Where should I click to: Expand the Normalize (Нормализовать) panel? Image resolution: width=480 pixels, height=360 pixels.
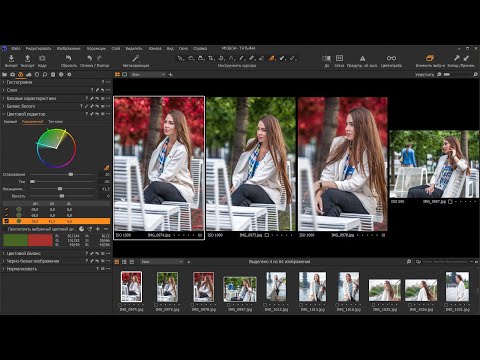4,269
